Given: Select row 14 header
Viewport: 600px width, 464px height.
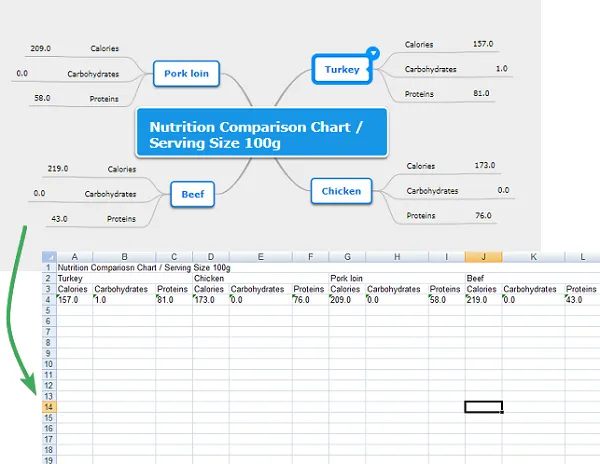Looking at the screenshot, I should click(47, 407).
